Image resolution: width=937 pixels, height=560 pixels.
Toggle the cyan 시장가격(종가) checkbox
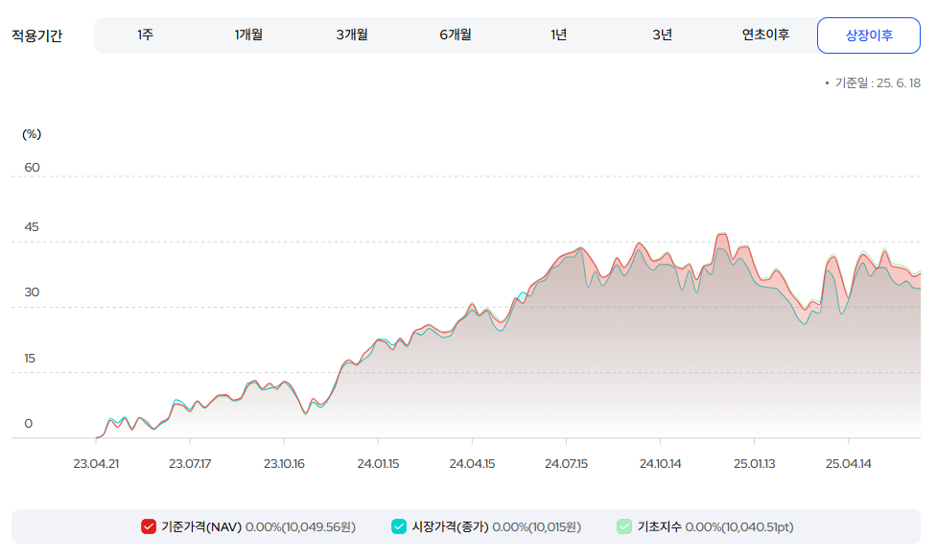pos(399,526)
